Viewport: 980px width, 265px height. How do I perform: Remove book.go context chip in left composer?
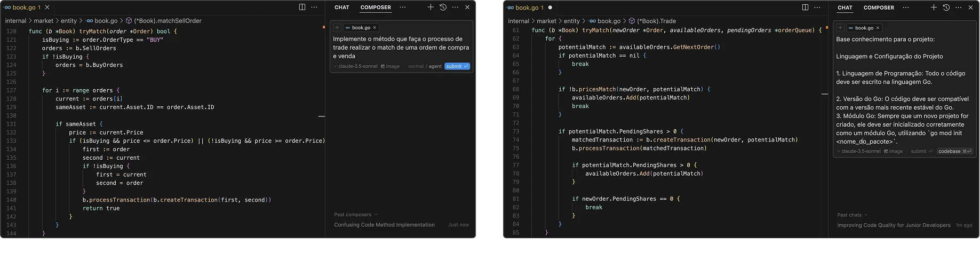(x=375, y=28)
